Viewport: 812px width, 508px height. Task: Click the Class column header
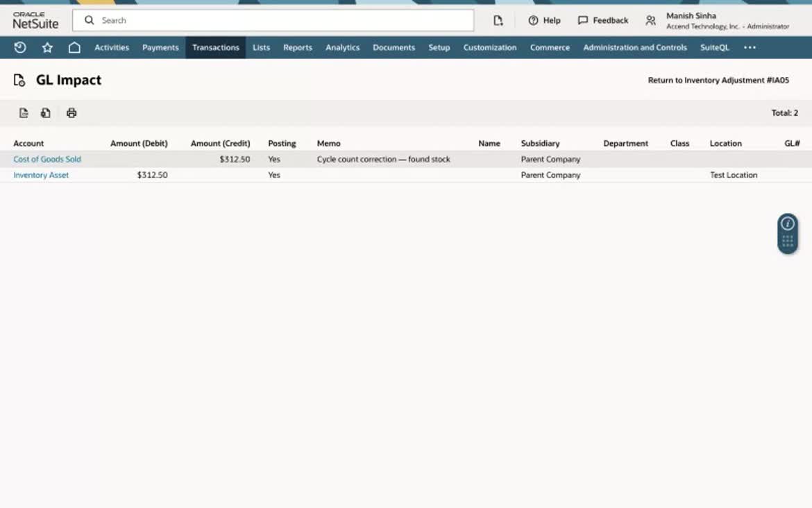coord(679,144)
